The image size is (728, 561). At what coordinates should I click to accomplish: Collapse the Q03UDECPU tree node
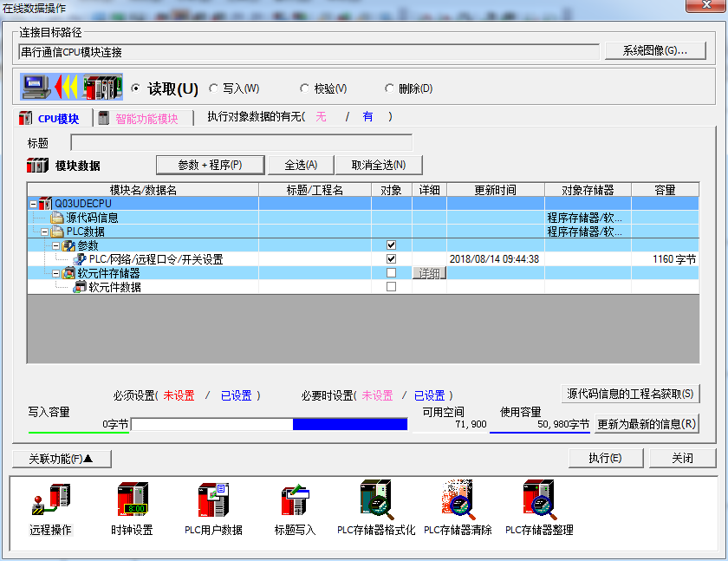click(x=33, y=204)
